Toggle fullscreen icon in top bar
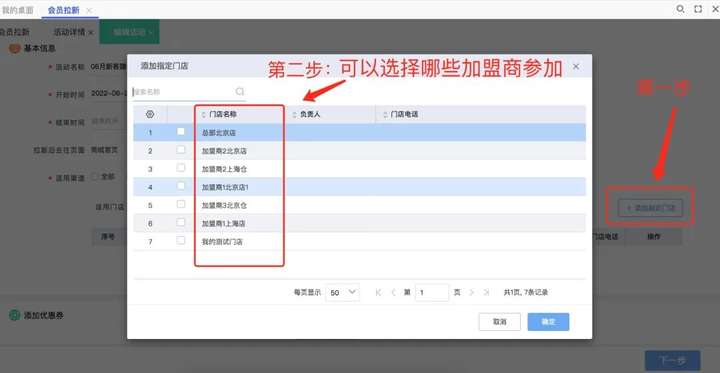 click(x=698, y=9)
